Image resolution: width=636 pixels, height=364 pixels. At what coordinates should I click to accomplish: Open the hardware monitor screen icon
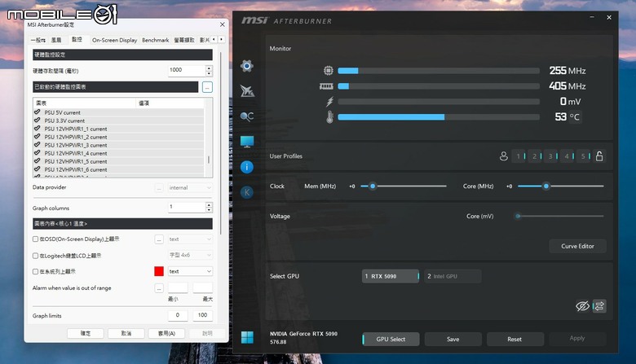pyautogui.click(x=247, y=142)
